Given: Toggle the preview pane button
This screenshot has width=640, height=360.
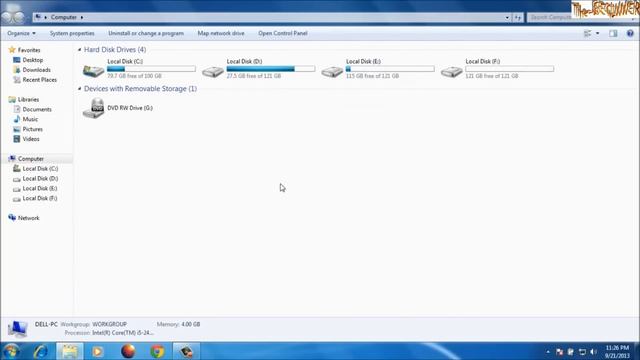Looking at the screenshot, I should click(613, 33).
